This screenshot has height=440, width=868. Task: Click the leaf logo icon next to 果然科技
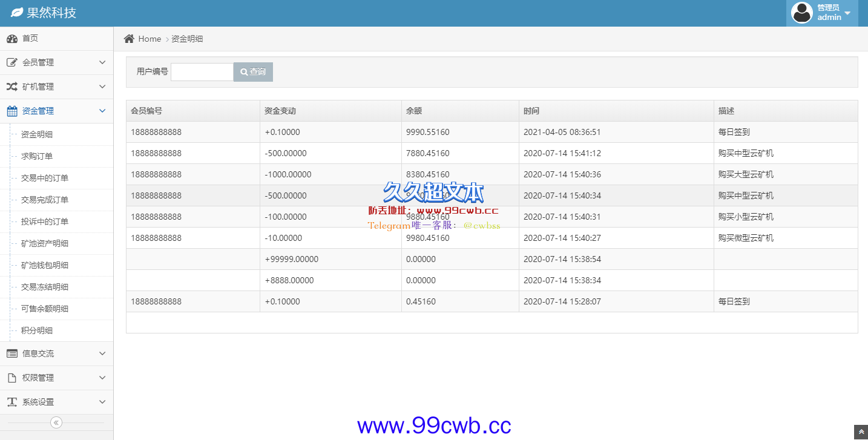click(17, 12)
